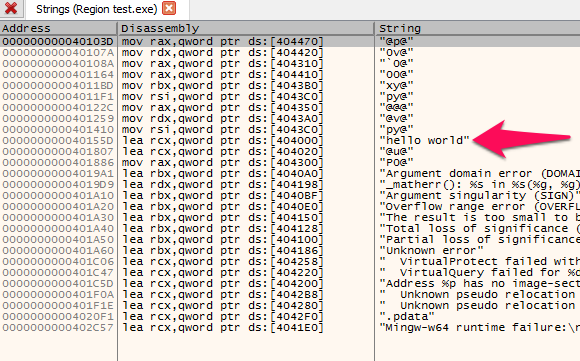The width and height of the screenshot is (580, 361).
Task: Click address 0000000000401164
Action: 58,74
